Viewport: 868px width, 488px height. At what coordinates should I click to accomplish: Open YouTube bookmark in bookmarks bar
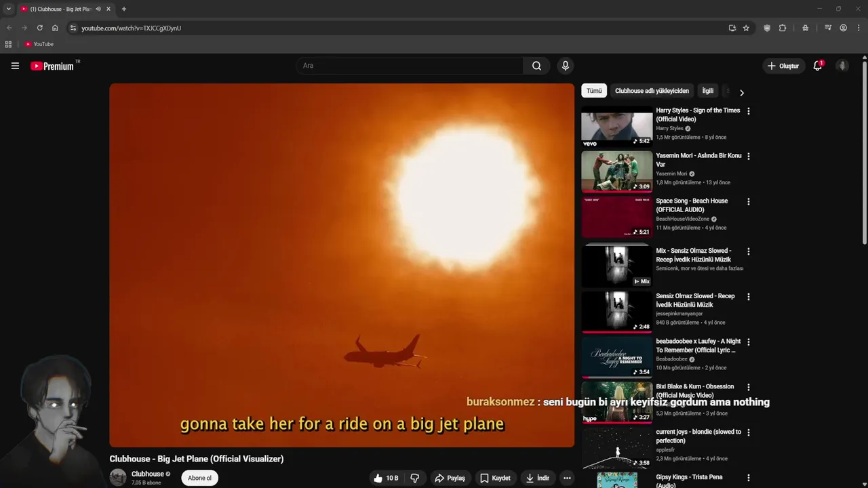tap(39, 44)
